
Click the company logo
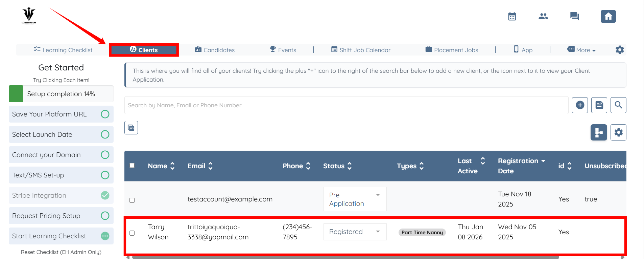pyautogui.click(x=29, y=16)
